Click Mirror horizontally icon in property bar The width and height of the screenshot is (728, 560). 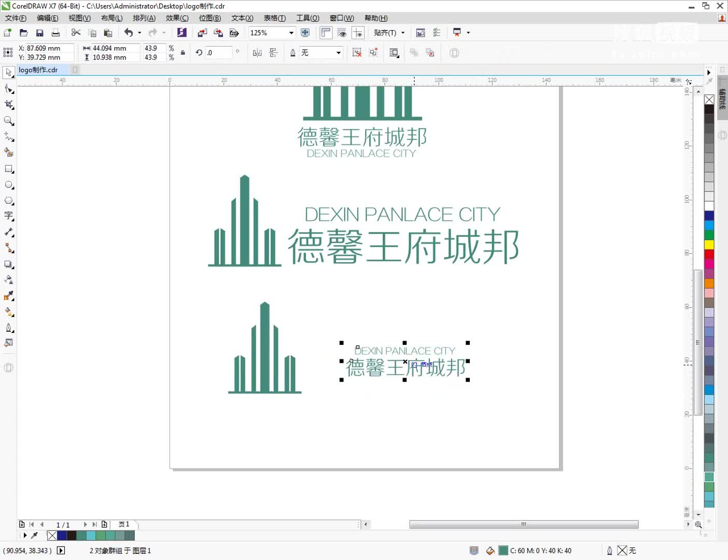tap(257, 53)
